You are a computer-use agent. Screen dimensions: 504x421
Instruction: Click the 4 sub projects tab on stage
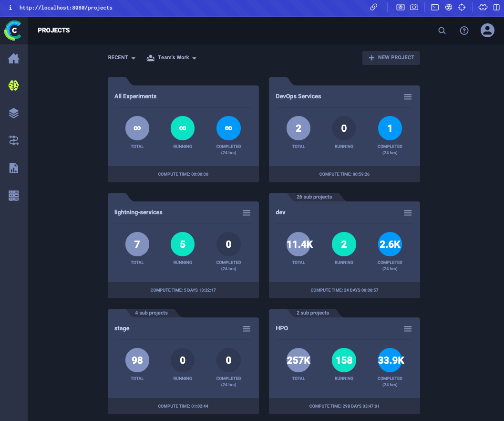[x=152, y=313]
